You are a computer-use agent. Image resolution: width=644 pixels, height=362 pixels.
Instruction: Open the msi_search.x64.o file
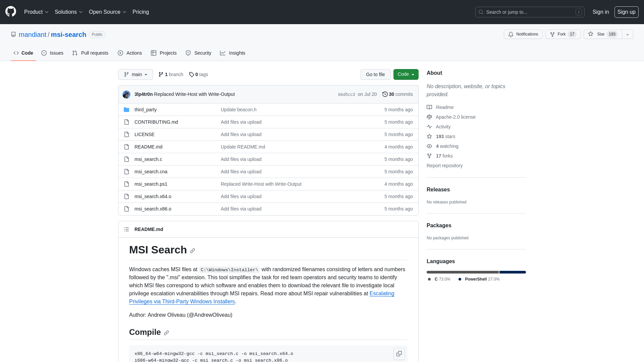point(153,196)
